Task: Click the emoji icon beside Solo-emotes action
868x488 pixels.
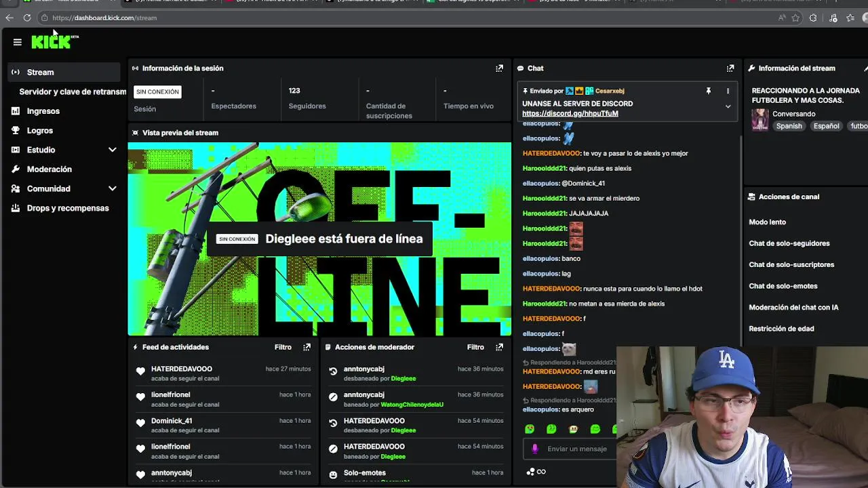Action: point(333,475)
